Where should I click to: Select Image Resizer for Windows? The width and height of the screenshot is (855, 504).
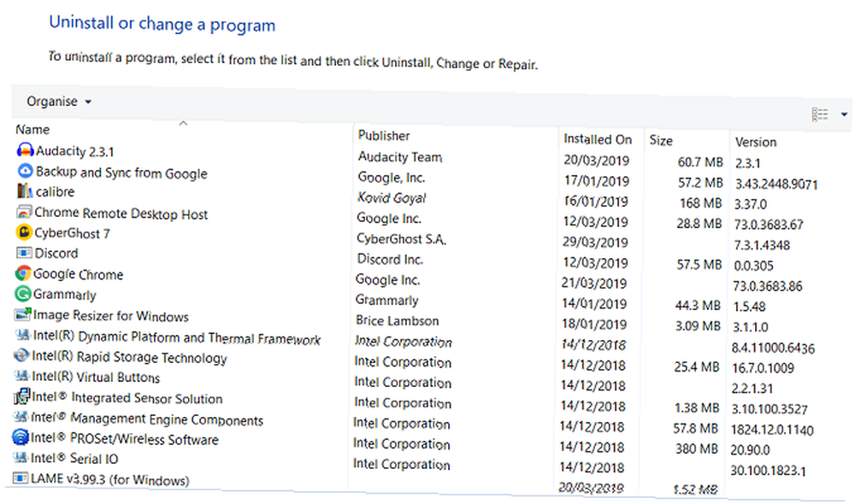(110, 316)
